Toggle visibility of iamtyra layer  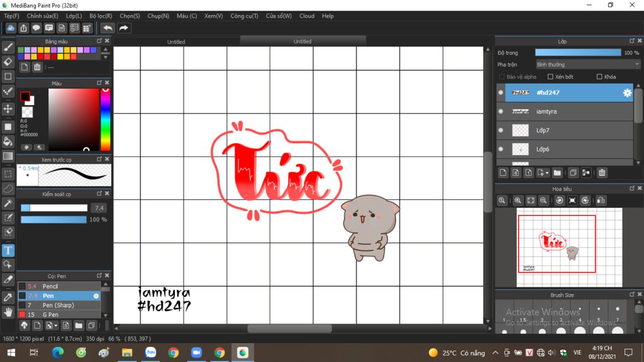tap(501, 111)
